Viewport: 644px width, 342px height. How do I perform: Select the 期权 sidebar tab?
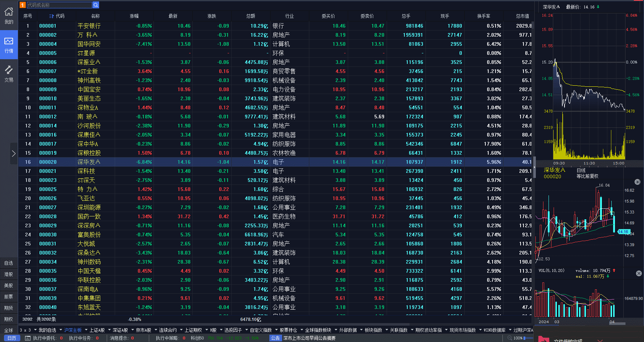(9, 319)
